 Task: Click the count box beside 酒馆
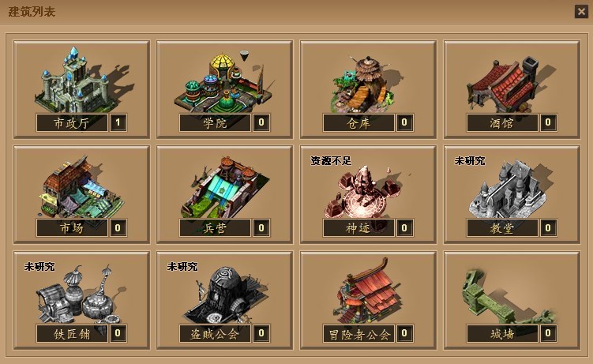click(548, 122)
